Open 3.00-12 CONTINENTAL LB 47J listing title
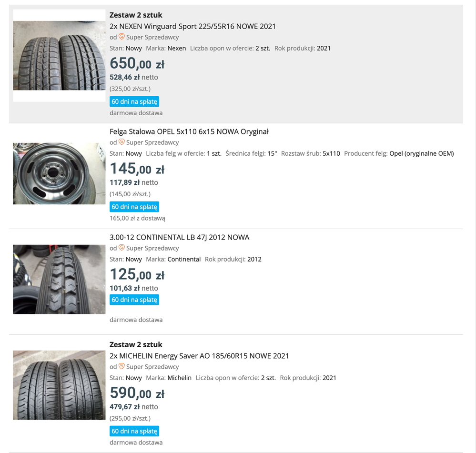 [x=180, y=237]
